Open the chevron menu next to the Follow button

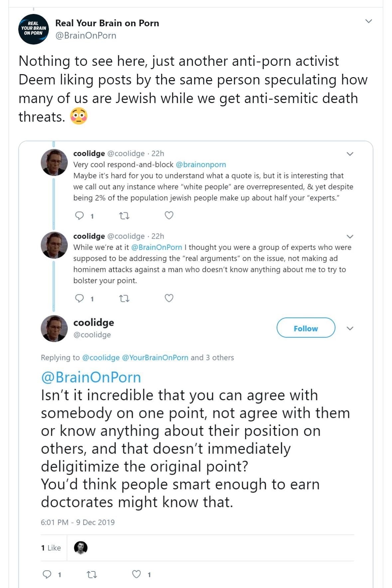pyautogui.click(x=350, y=328)
